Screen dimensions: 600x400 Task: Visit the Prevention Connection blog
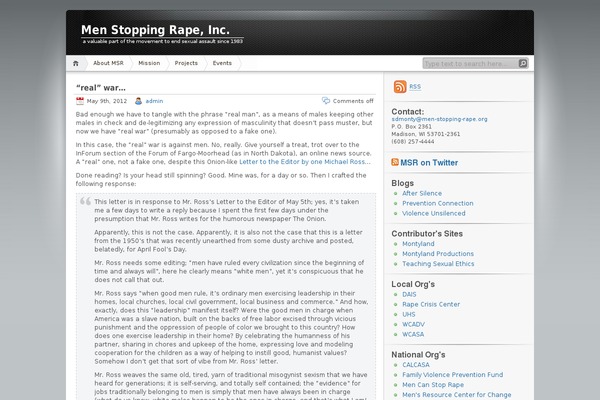pos(438,203)
